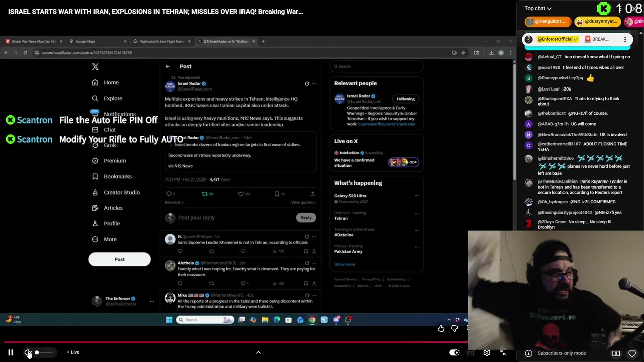The width and height of the screenshot is (644, 362).
Task: Expand More options in X sidebar
Action: pos(104,239)
